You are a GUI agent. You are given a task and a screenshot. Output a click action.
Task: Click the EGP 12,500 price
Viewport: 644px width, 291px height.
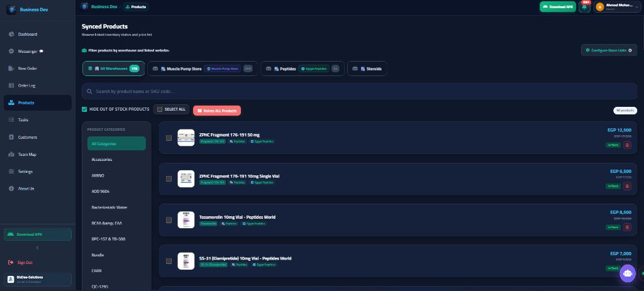tap(619, 130)
